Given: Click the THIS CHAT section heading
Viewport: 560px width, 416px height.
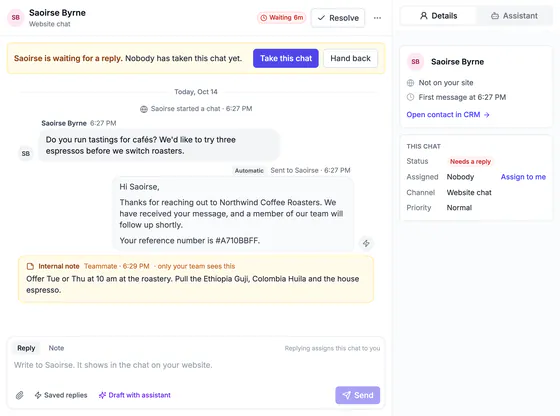Looking at the screenshot, I should (x=423, y=146).
